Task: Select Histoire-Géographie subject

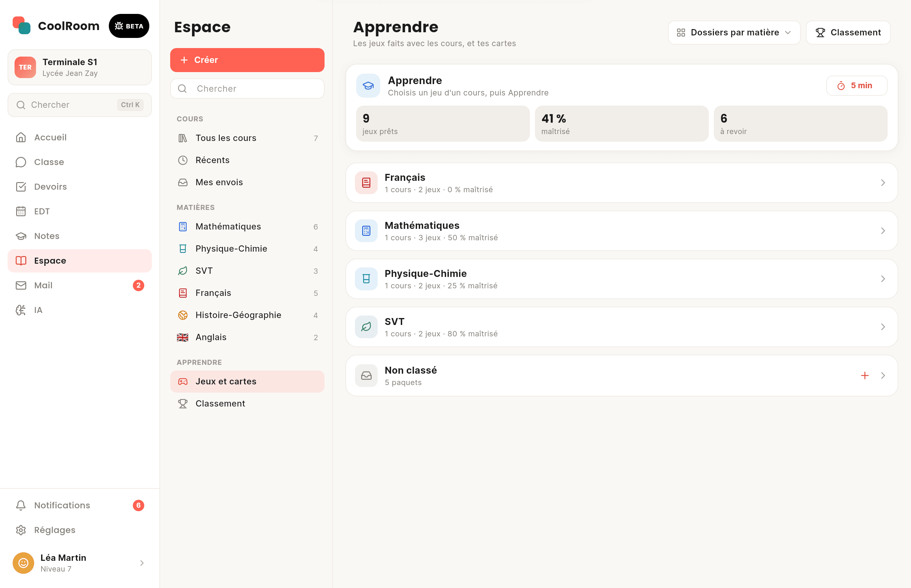Action: coord(247,315)
